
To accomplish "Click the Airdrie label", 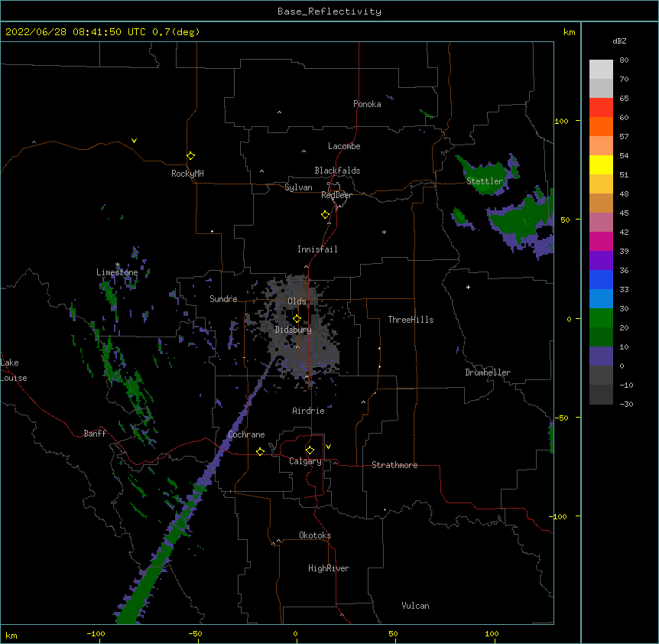I will point(308,411).
